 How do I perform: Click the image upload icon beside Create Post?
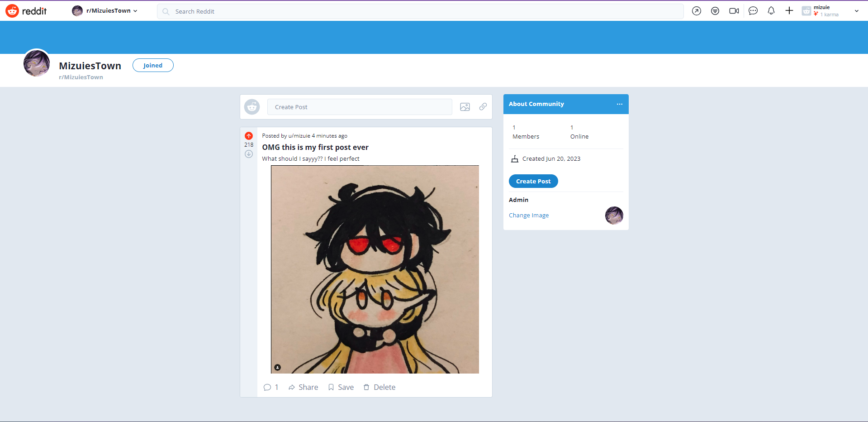(465, 107)
